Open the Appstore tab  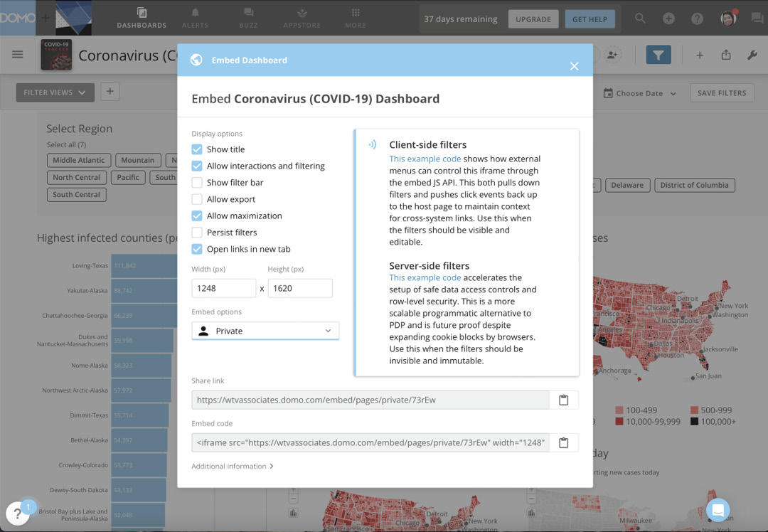coord(302,18)
